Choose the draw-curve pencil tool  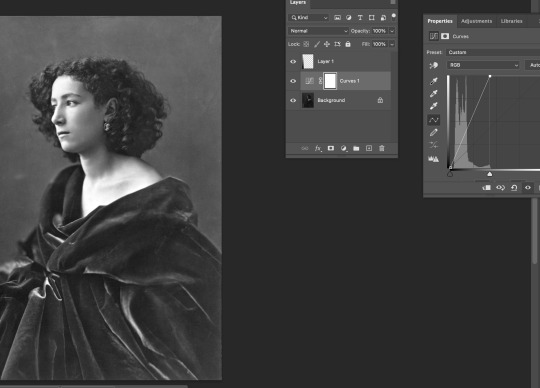tap(434, 133)
